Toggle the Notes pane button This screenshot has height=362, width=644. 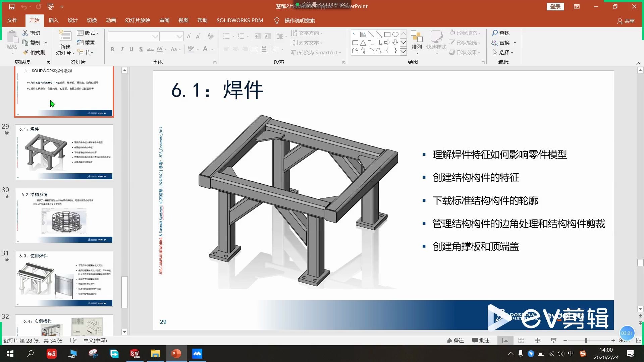pyautogui.click(x=455, y=341)
